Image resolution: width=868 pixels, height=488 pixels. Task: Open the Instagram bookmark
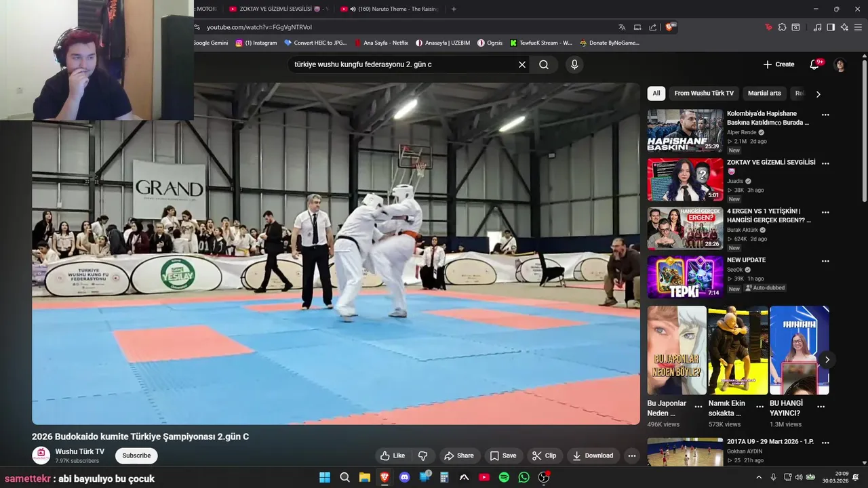(x=256, y=43)
